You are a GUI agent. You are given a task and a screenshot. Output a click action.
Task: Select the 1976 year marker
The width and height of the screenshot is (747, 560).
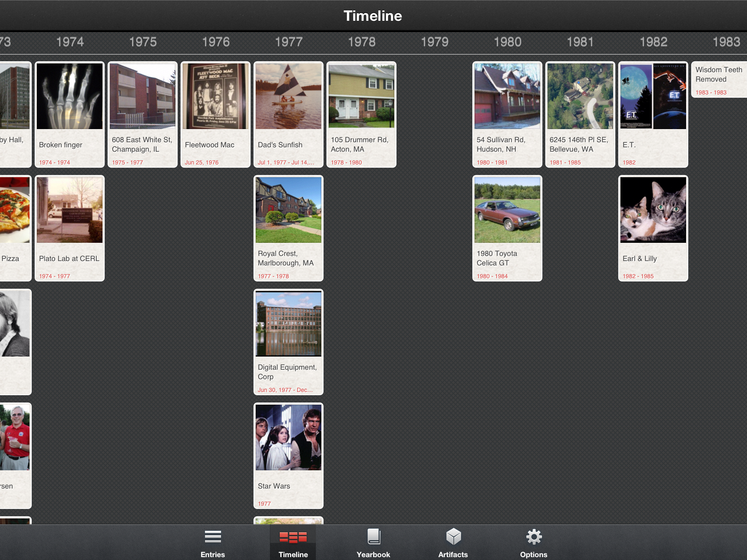(216, 42)
